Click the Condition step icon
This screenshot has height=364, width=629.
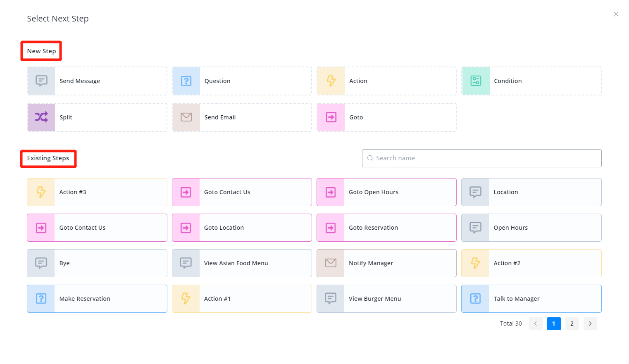pyautogui.click(x=476, y=81)
